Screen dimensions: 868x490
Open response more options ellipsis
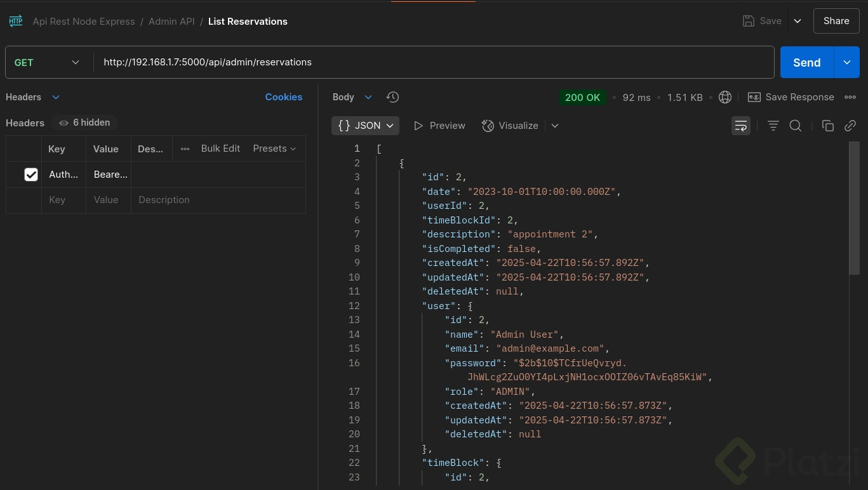tap(850, 97)
